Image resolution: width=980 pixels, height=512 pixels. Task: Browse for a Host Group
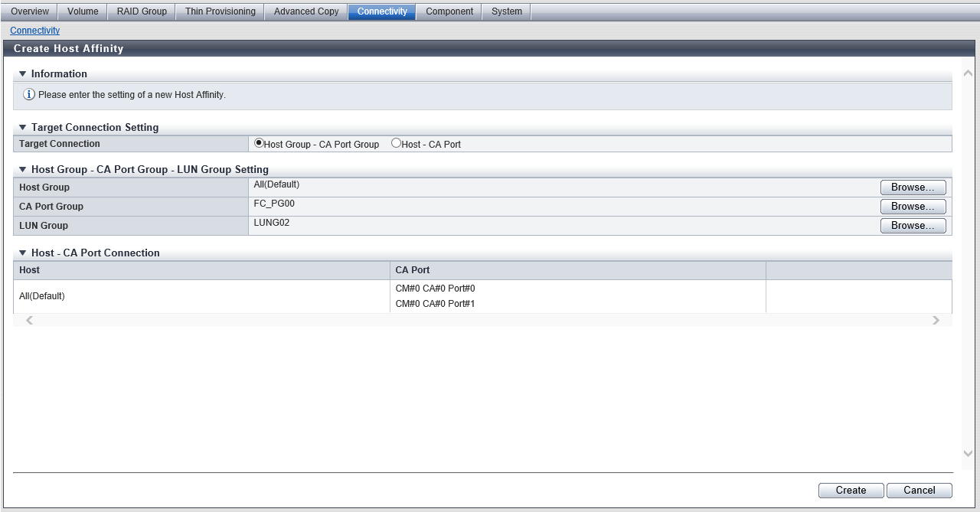click(913, 188)
